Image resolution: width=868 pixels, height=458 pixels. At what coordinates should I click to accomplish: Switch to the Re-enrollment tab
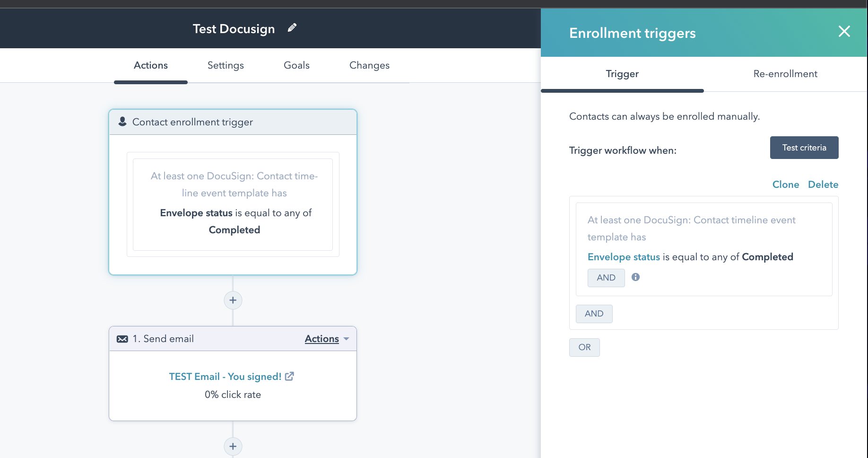pos(785,74)
